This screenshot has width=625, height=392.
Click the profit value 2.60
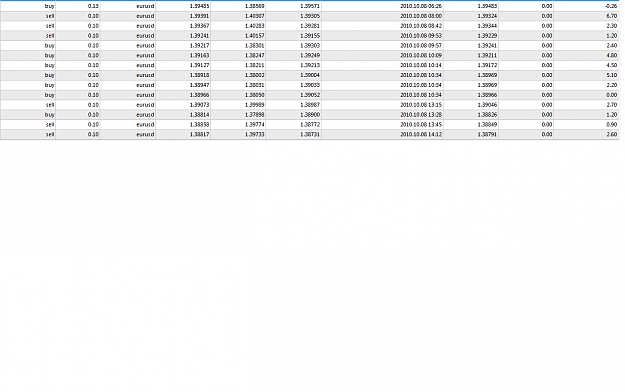coord(611,134)
